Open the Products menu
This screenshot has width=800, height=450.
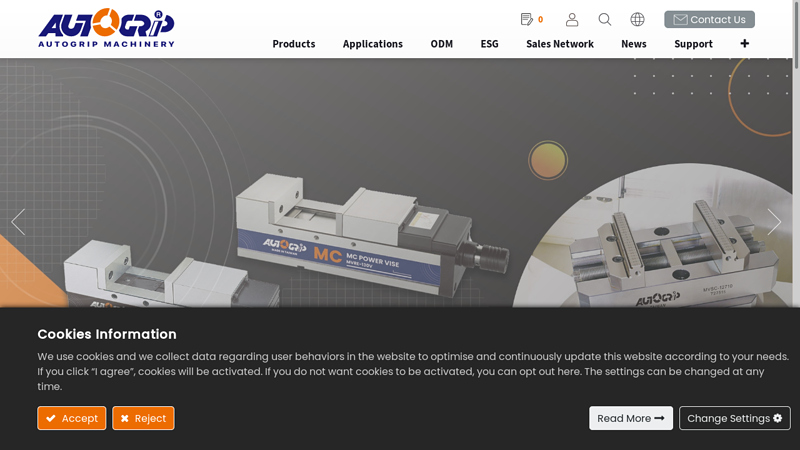[294, 44]
